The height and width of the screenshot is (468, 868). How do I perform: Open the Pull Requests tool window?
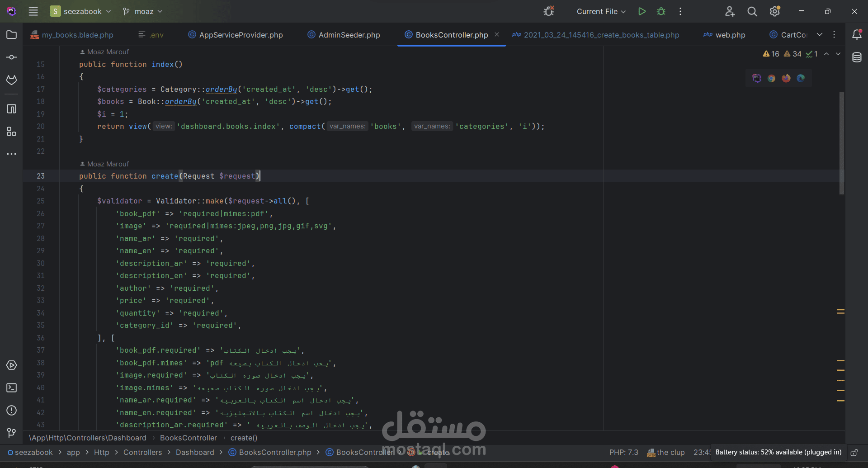[12, 80]
